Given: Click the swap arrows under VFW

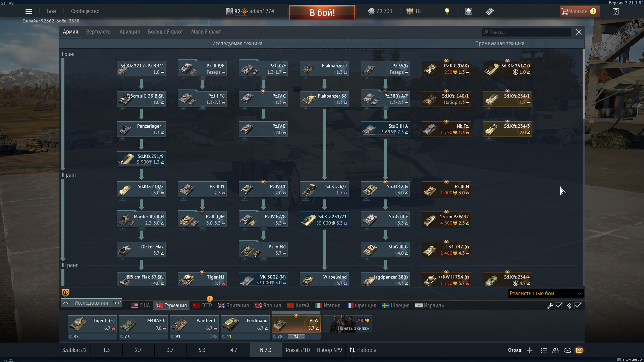Looking at the screenshot, I should tap(296, 337).
